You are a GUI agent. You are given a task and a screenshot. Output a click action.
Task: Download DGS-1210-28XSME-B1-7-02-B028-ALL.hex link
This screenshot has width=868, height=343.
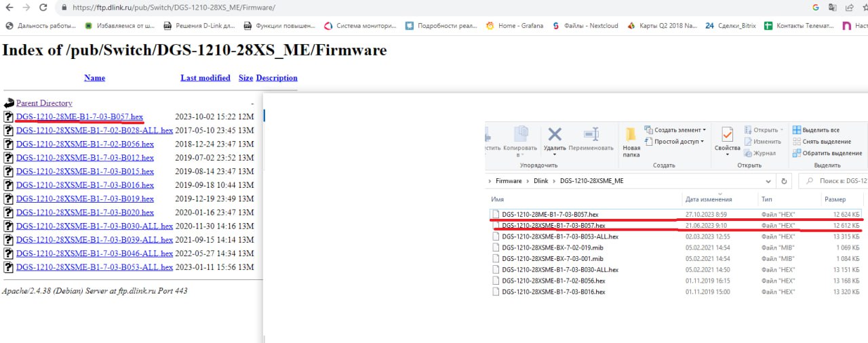[94, 130]
